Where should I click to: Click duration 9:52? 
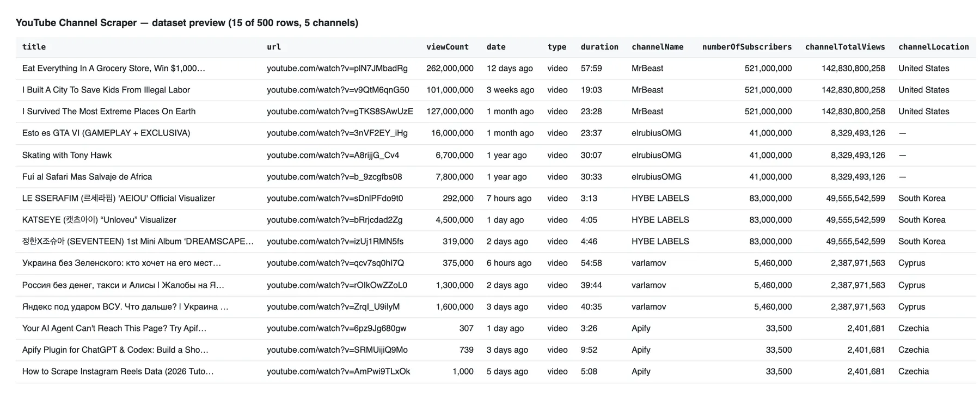click(x=589, y=350)
